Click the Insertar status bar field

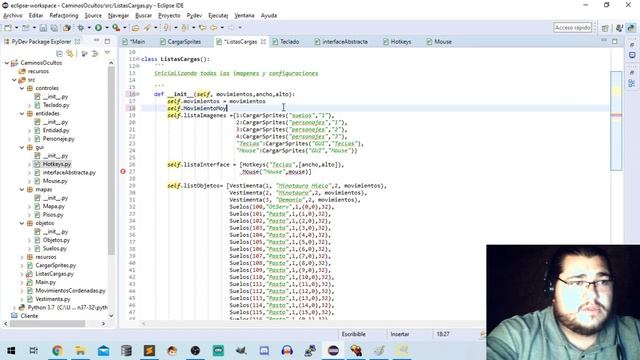tap(400, 334)
